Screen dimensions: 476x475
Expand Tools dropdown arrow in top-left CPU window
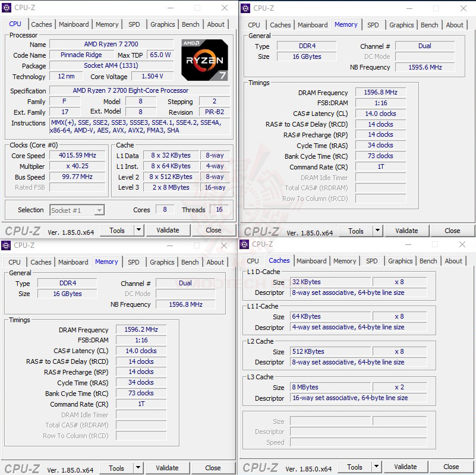click(138, 230)
